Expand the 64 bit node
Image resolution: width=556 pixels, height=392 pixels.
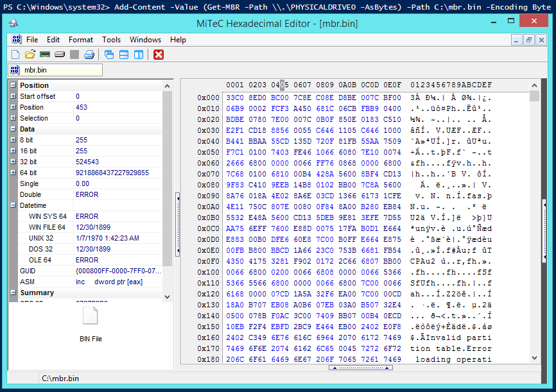coord(13,173)
